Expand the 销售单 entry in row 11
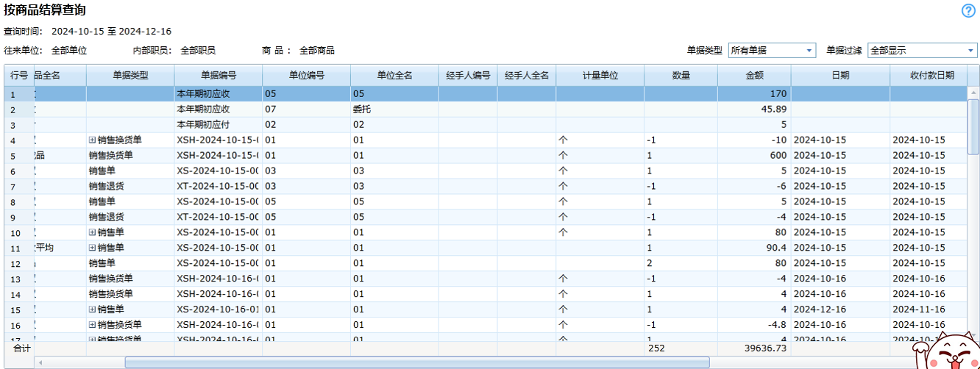980x369 pixels. pos(93,248)
